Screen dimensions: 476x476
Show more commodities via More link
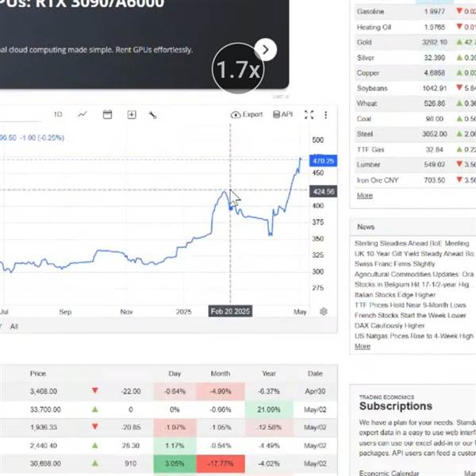365,195
